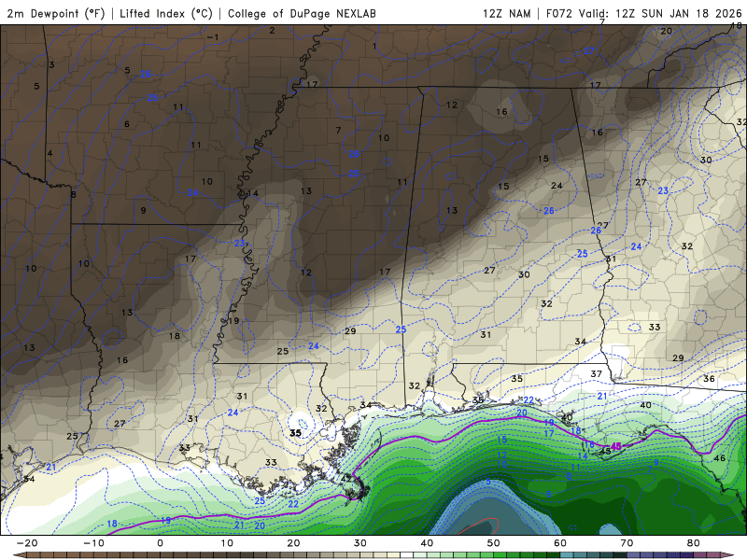Click the '50' label on the color scale
This screenshot has width=747, height=560.
[x=494, y=543]
